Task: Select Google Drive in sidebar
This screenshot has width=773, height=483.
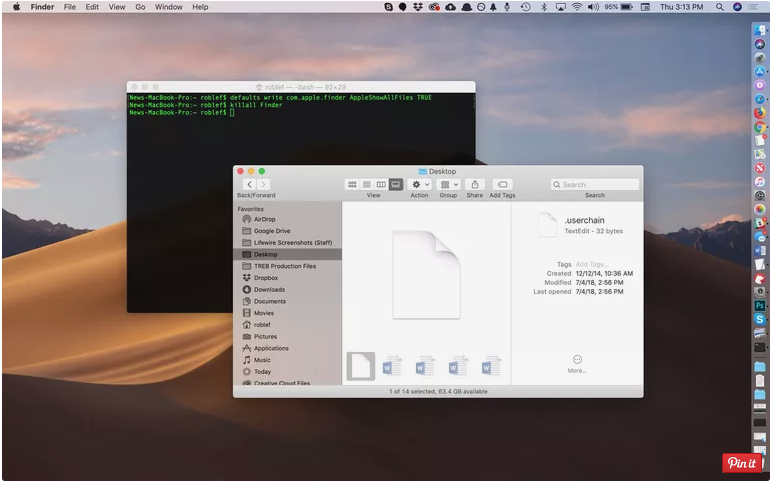Action: coord(288,231)
